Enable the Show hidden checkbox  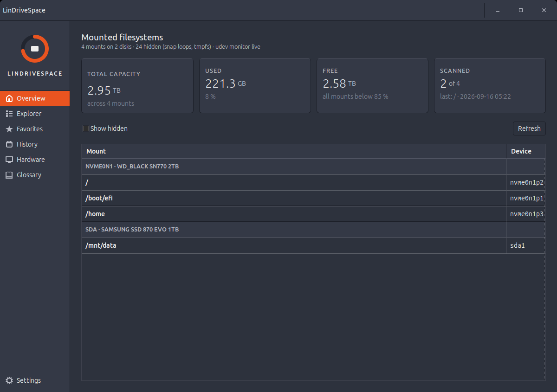point(86,129)
